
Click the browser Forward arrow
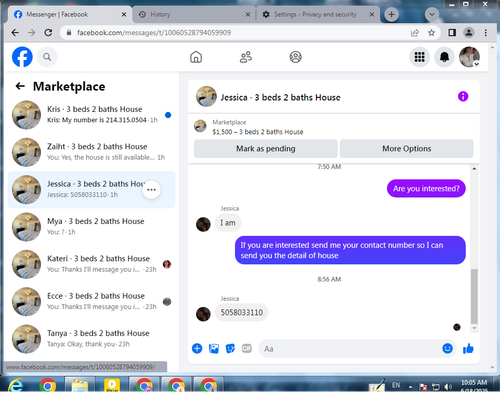pos(31,32)
